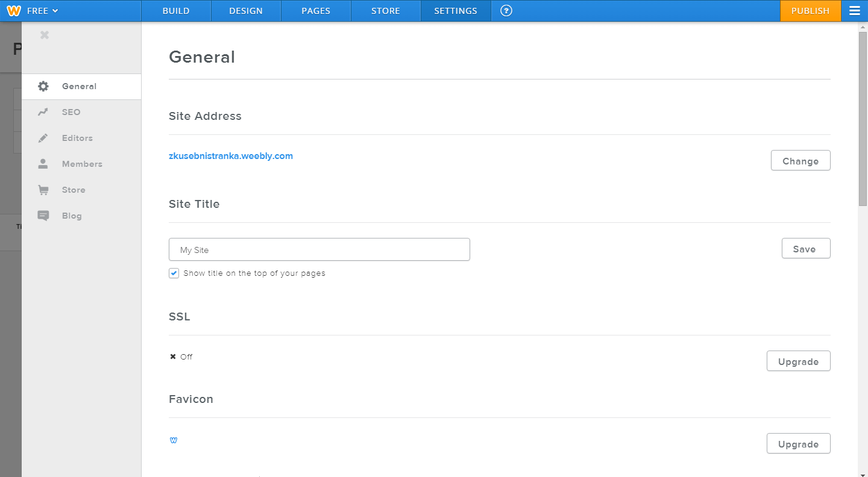
Task: Click the Blog speech bubble icon
Action: click(x=43, y=216)
